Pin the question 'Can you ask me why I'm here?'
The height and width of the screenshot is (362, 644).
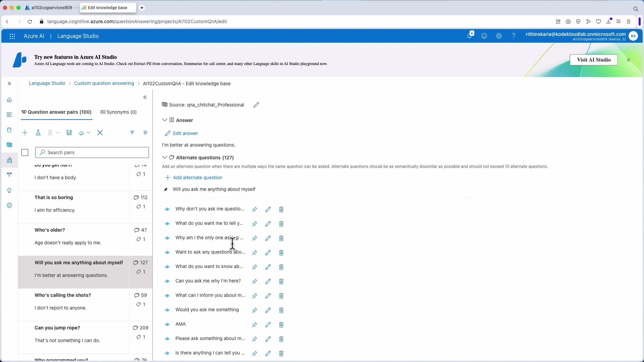coord(254,281)
